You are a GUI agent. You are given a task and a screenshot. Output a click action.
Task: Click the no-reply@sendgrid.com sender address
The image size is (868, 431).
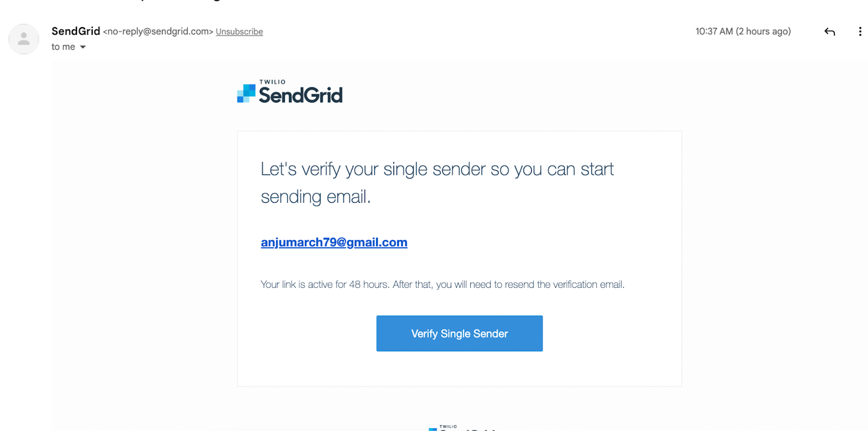(158, 31)
